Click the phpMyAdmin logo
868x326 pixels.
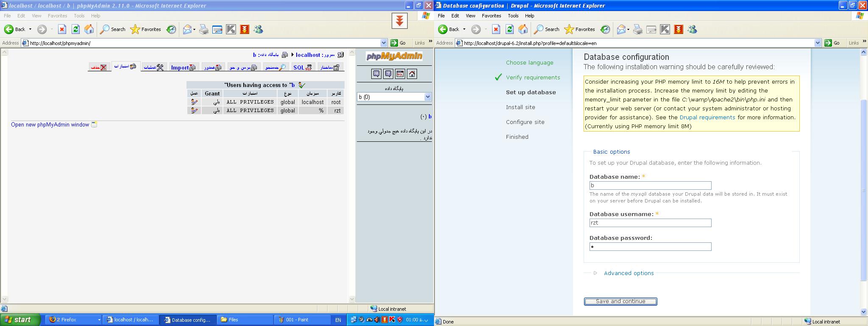coord(394,56)
